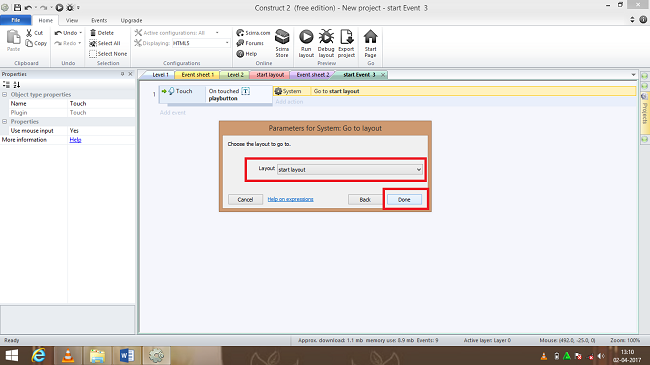Collapse Object type properties section

(5, 95)
